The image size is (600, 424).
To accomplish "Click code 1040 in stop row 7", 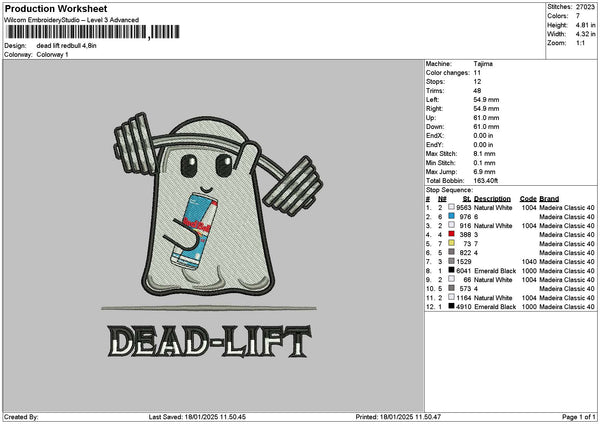I will [x=529, y=262].
